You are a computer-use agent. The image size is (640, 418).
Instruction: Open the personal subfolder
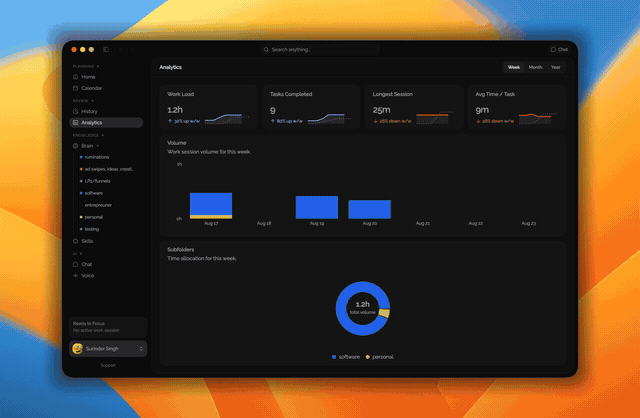(93, 217)
